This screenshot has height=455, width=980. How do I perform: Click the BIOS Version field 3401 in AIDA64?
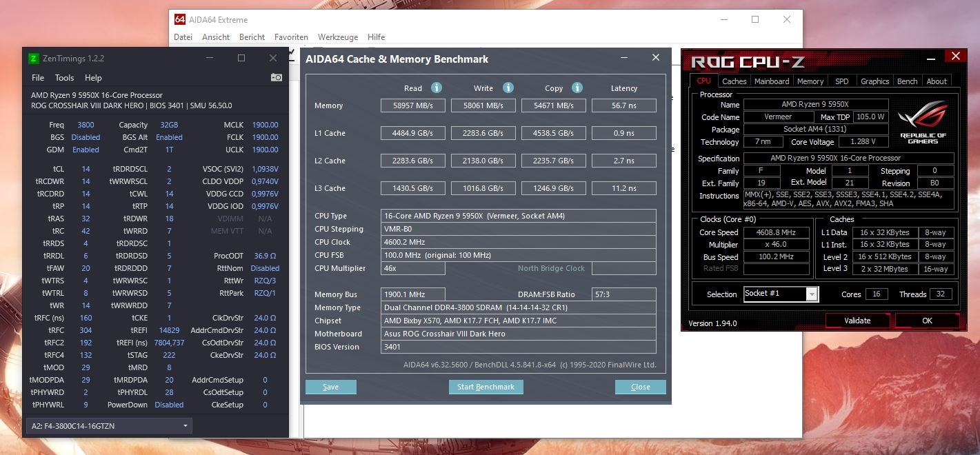[x=518, y=347]
